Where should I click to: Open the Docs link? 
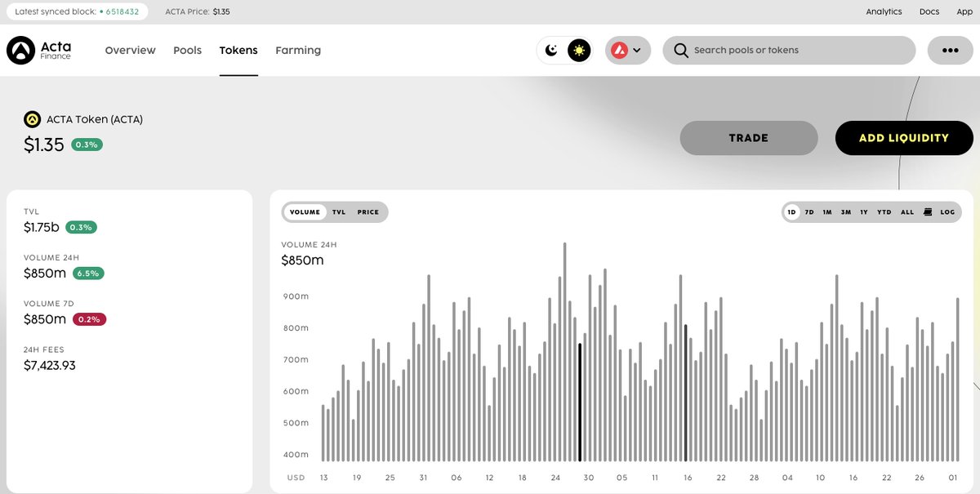929,12
